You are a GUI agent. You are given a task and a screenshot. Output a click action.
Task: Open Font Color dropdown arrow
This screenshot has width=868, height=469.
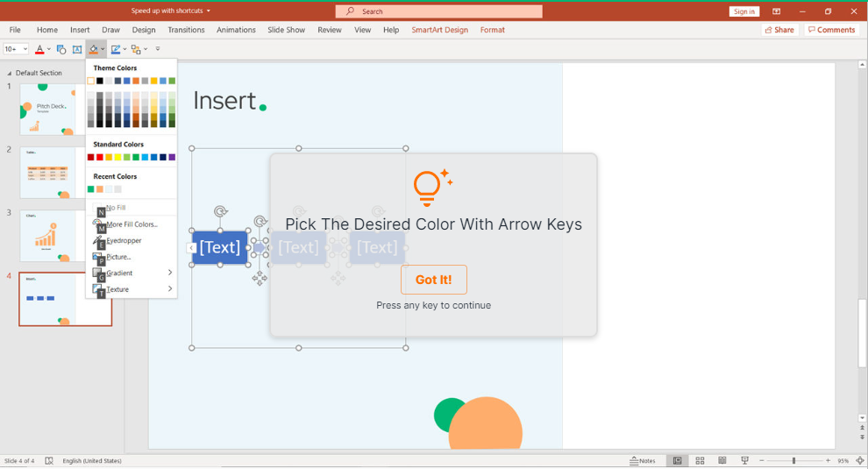(x=49, y=49)
